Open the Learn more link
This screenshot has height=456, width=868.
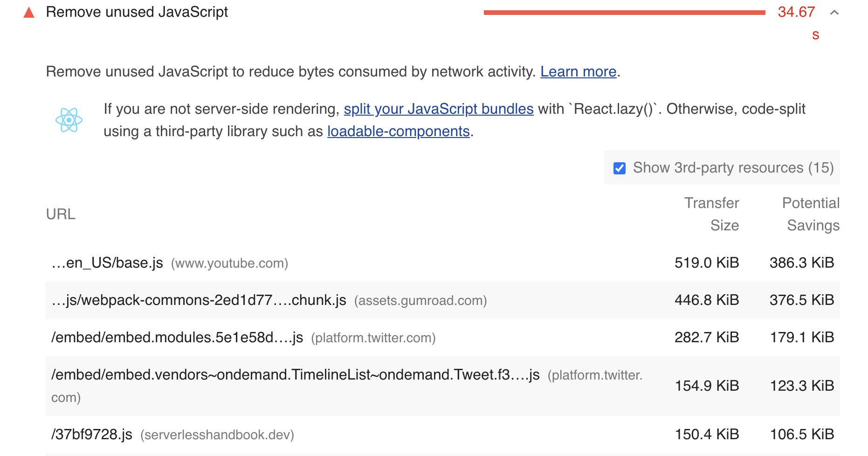[x=579, y=71]
